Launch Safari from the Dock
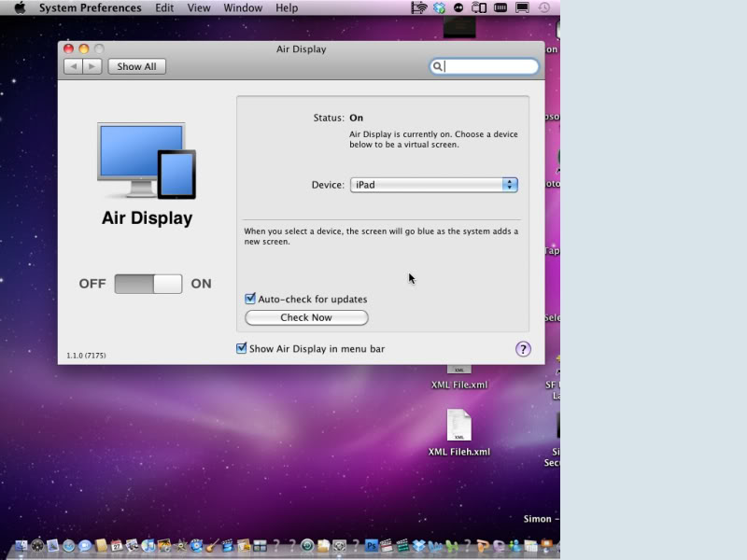The height and width of the screenshot is (560, 747). click(x=68, y=546)
